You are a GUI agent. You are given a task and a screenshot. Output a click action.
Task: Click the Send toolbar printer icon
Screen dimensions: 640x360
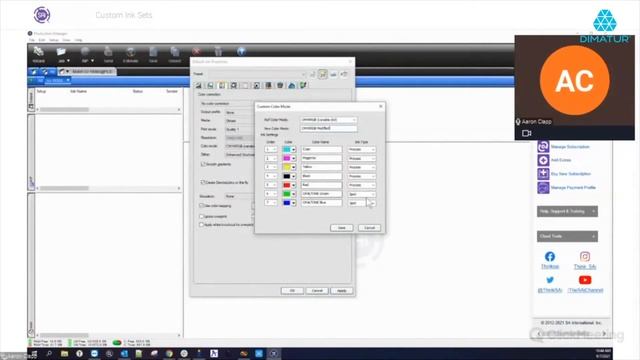pyautogui.click(x=108, y=52)
